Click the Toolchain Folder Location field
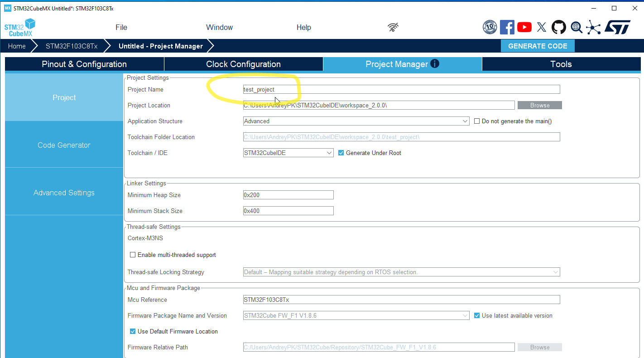Screen dimensions: 644x358 pyautogui.click(x=402, y=137)
